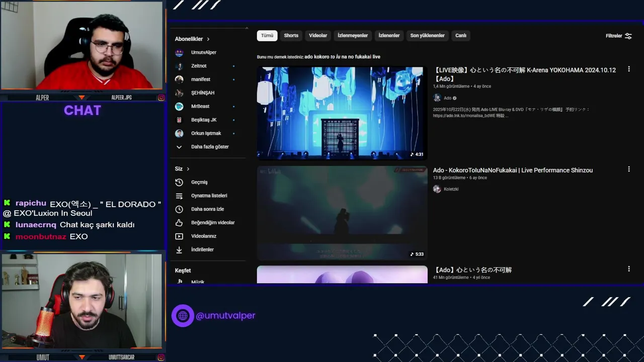Open Geçmiş history icon in sidebar
This screenshot has width=644, height=362.
pyautogui.click(x=179, y=182)
